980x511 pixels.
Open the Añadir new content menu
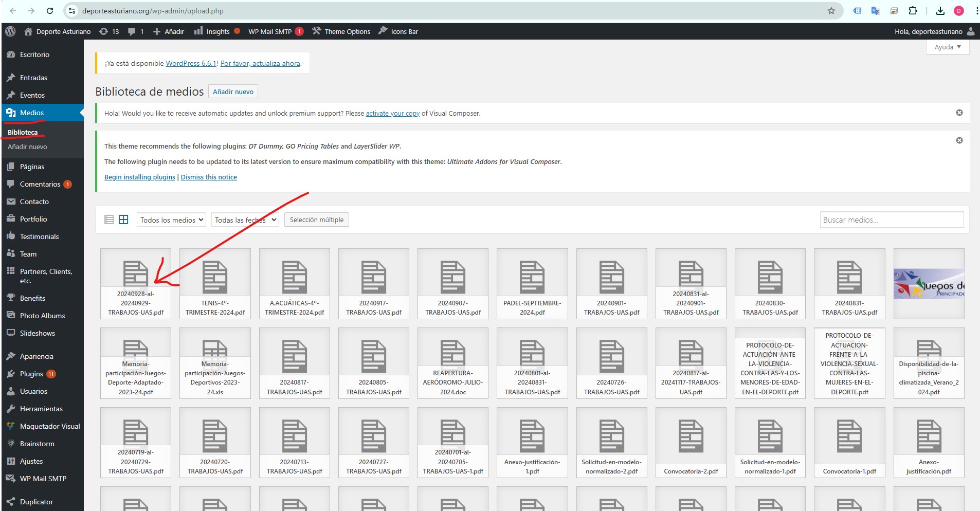[169, 31]
